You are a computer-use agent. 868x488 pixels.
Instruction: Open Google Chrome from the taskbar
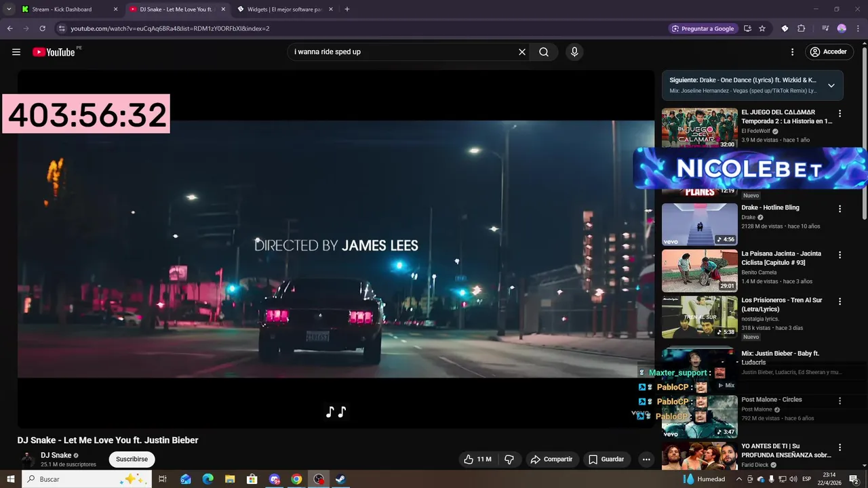[296, 479]
